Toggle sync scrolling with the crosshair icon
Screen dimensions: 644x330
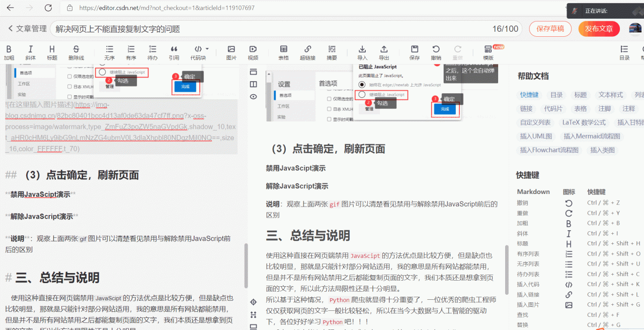coord(254,302)
